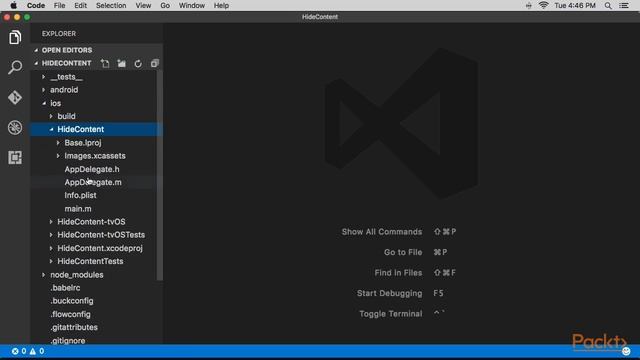Expand the Base.lproj folder

click(x=58, y=143)
